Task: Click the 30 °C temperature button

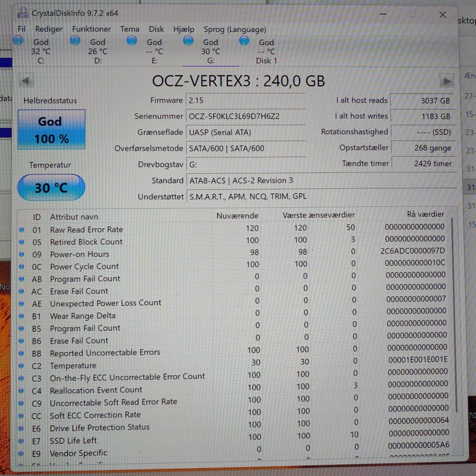Action: click(x=51, y=187)
